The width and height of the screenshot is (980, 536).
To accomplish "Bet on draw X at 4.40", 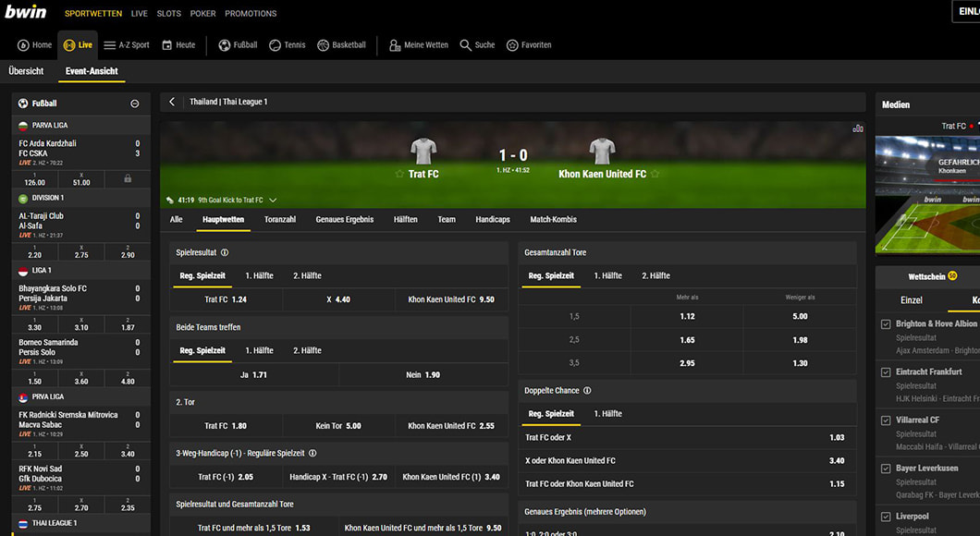I will (x=338, y=299).
